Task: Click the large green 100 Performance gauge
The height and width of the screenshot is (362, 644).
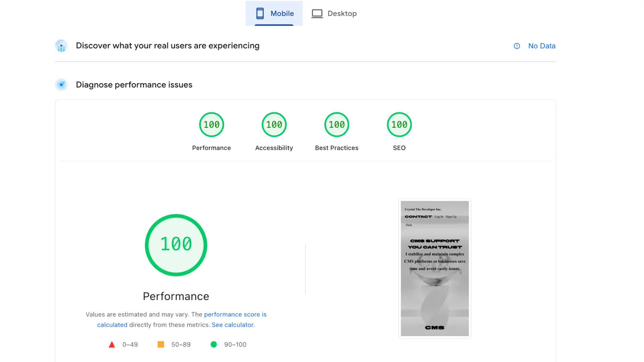Action: (176, 245)
